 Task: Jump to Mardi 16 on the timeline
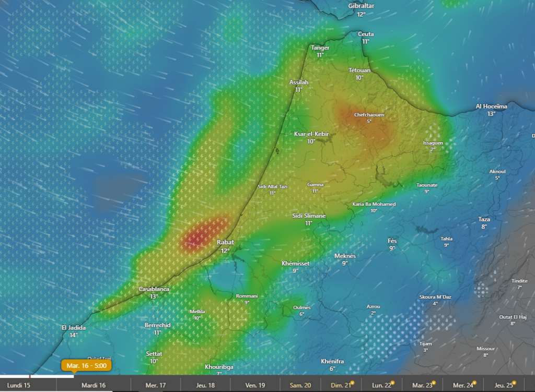(94, 385)
